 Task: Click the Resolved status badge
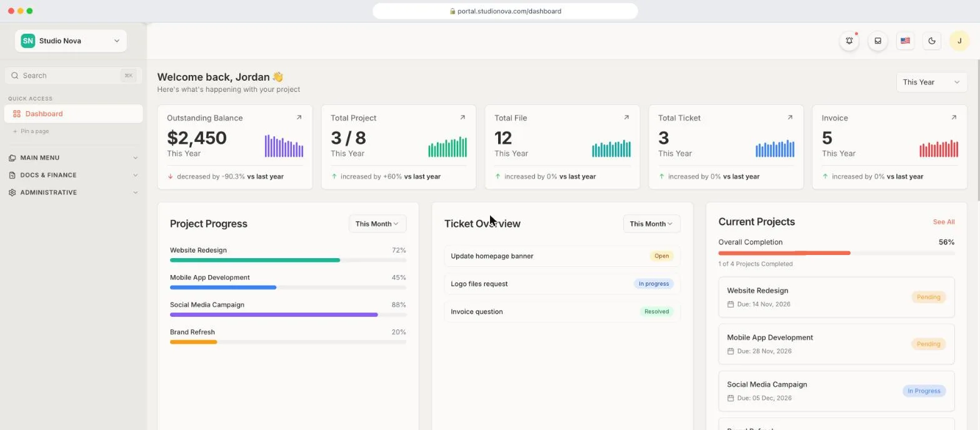(x=657, y=311)
